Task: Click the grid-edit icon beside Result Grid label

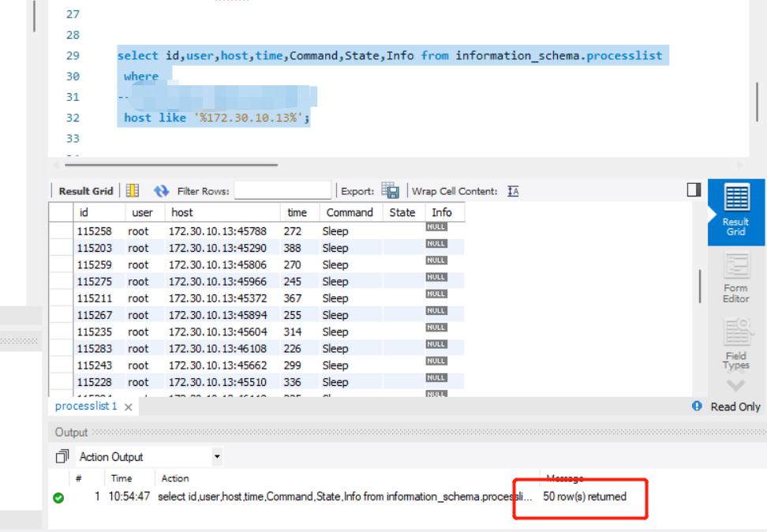Action: tap(132, 189)
